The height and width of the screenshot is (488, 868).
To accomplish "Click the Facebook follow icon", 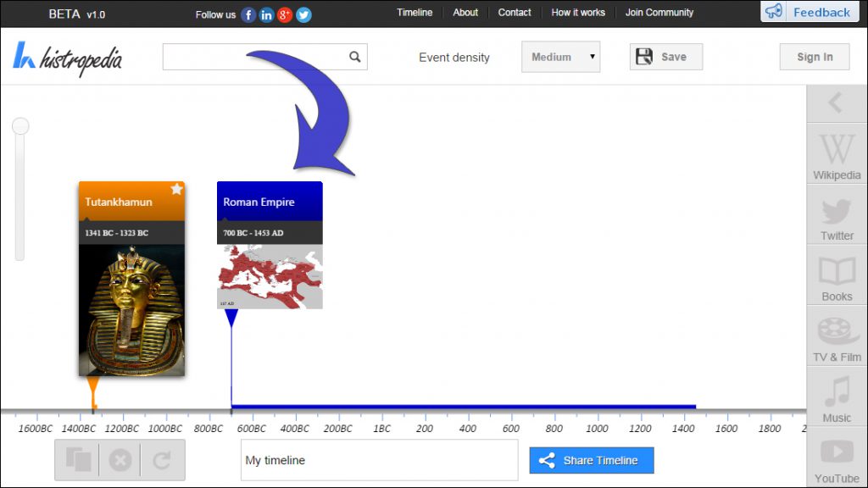I will [x=248, y=14].
